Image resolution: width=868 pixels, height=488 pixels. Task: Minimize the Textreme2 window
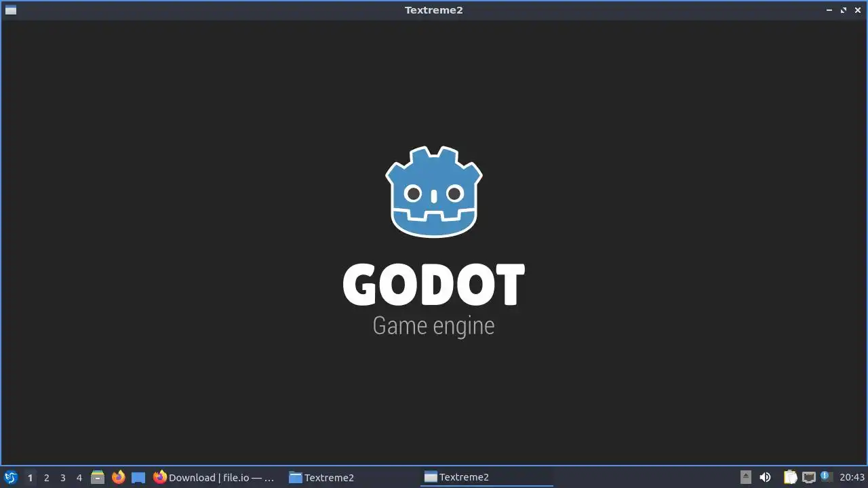coord(829,10)
